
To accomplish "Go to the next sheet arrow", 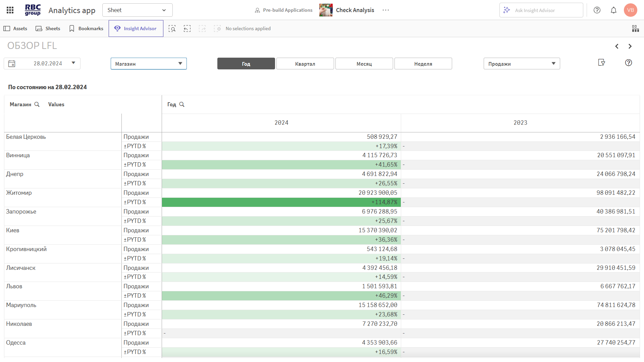I will pos(630,46).
